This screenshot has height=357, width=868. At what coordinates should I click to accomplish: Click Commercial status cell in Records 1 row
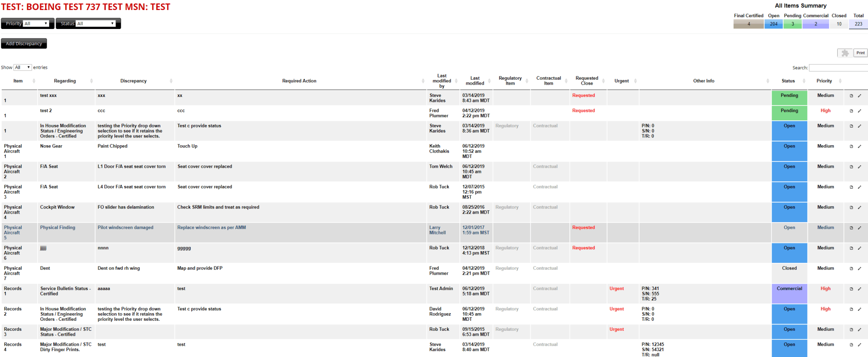[x=789, y=294]
